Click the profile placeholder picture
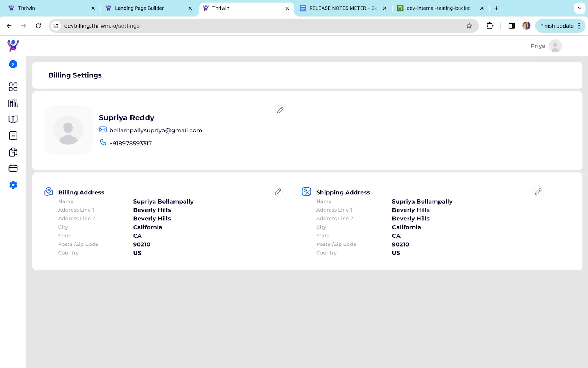This screenshot has width=588, height=368. coord(68,130)
